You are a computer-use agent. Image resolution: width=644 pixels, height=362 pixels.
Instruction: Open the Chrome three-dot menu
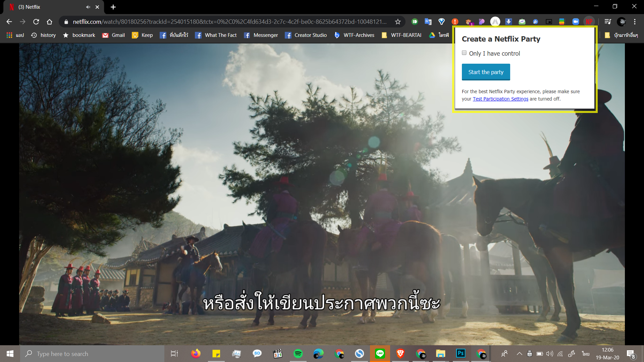635,22
